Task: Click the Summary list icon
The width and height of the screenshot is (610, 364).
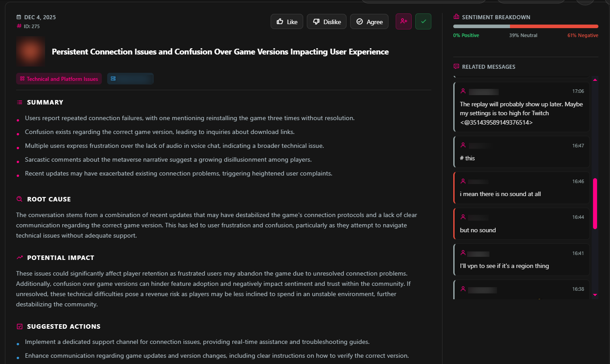Action: 19,102
